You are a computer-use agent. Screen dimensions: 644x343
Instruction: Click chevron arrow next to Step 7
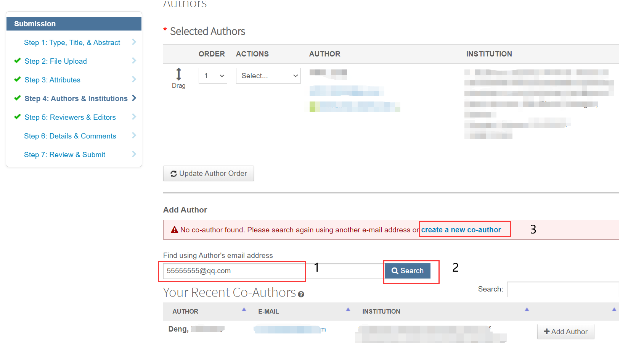(x=134, y=154)
